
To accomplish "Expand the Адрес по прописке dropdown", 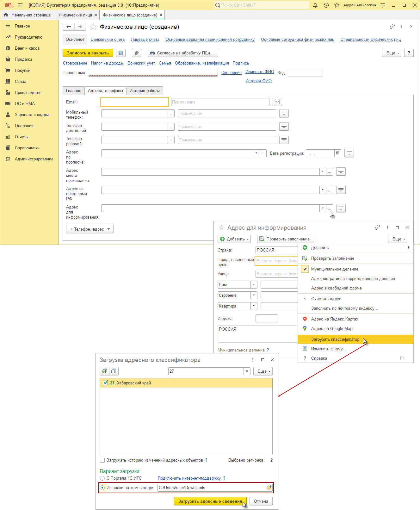I will coord(256,153).
